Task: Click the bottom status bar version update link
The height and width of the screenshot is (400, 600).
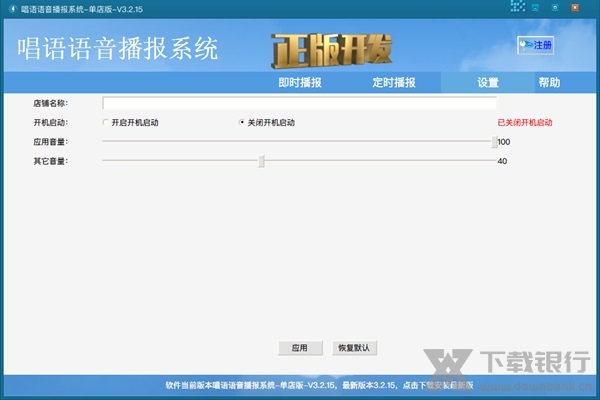Action: pos(319,385)
